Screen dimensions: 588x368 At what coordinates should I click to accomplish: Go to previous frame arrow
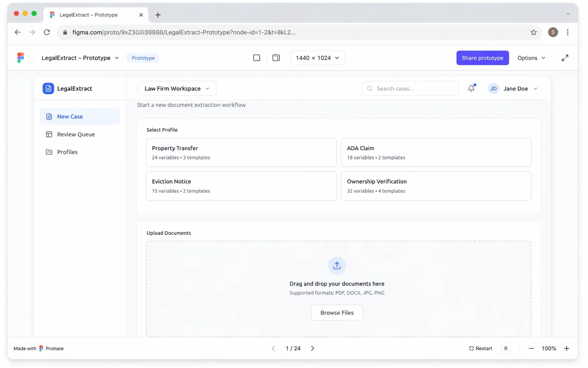273,348
